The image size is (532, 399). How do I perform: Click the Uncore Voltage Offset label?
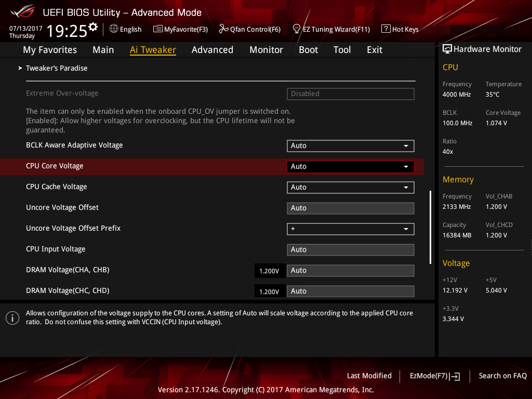point(62,207)
